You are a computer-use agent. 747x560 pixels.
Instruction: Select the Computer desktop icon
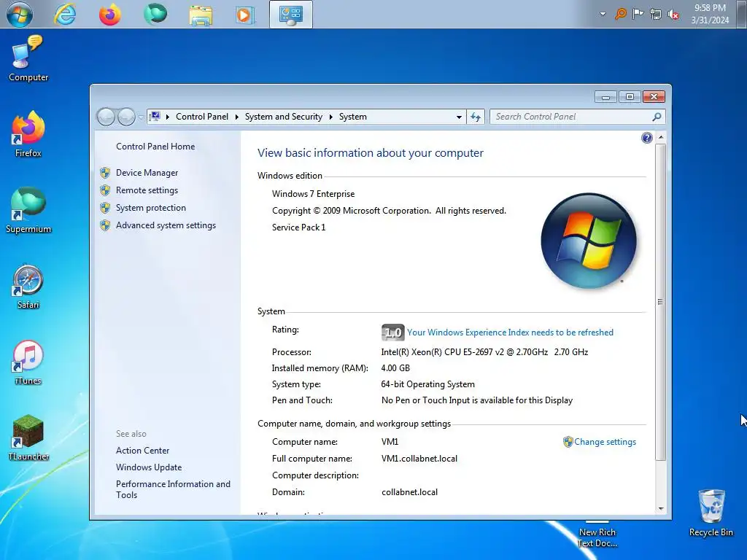[x=28, y=60]
